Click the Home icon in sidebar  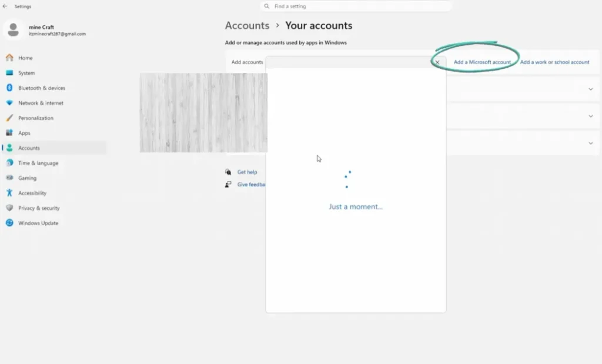9,58
